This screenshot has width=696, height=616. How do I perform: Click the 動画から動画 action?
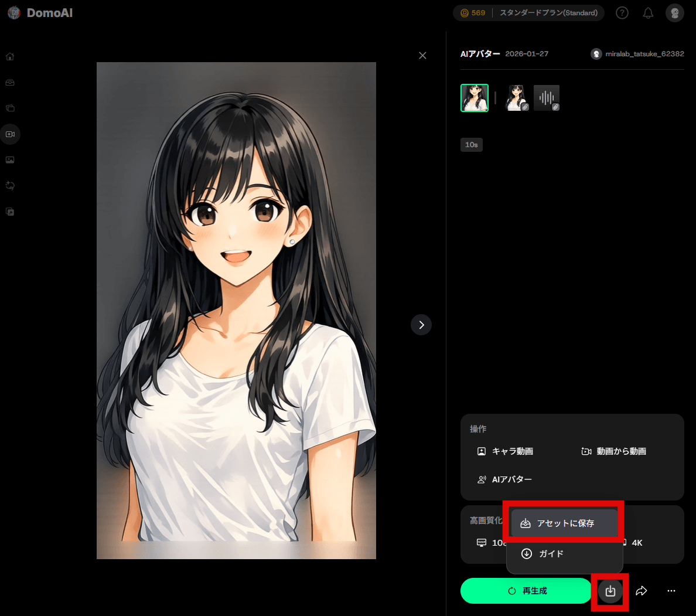[x=614, y=451]
